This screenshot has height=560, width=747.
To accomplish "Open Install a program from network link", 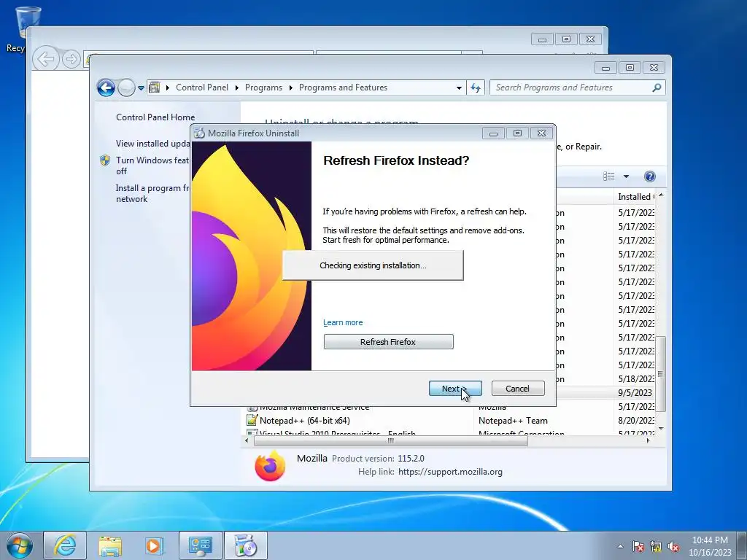I will click(152, 193).
